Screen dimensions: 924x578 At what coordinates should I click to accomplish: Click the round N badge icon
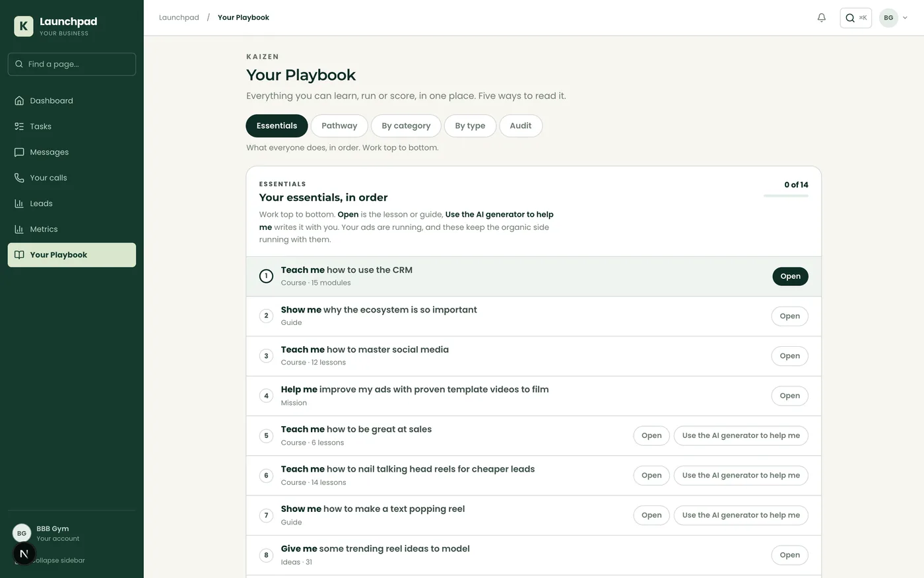tap(24, 554)
